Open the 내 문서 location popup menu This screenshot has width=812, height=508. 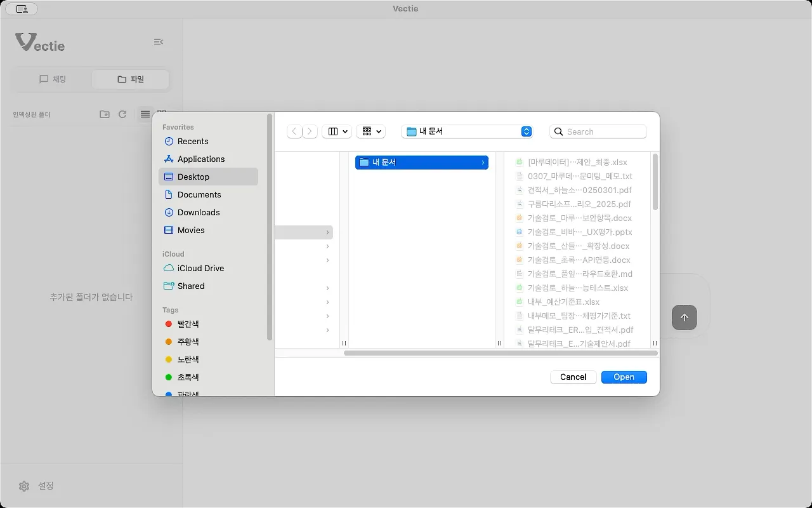[467, 131]
